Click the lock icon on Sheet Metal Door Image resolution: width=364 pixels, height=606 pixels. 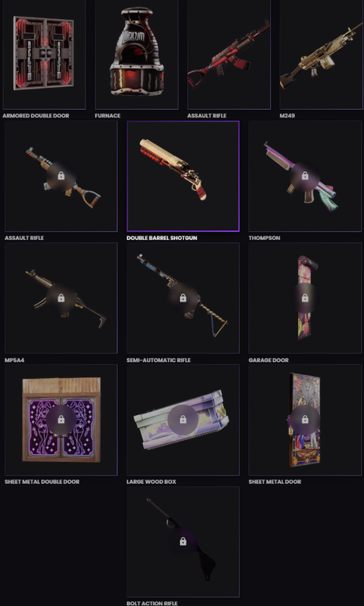pyautogui.click(x=305, y=420)
